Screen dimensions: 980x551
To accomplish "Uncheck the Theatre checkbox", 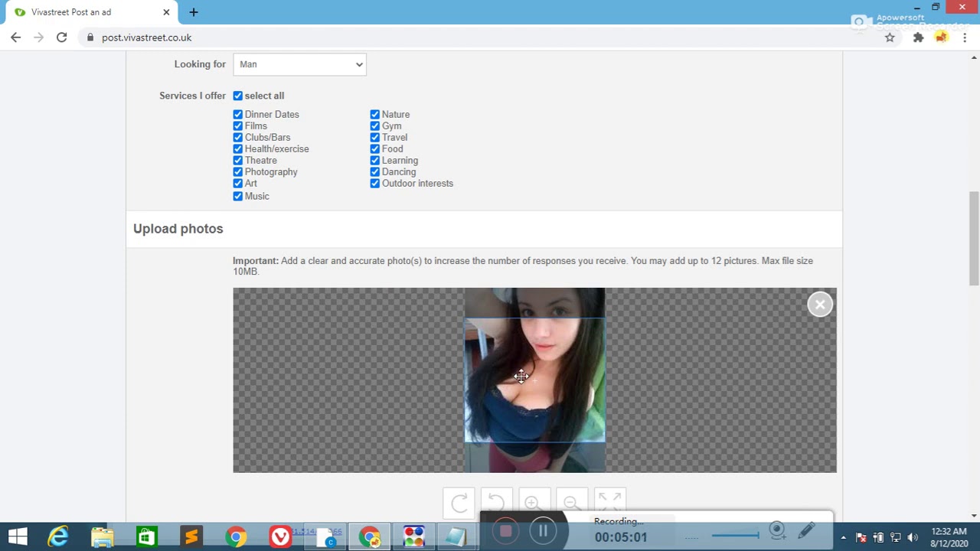I will pos(237,161).
